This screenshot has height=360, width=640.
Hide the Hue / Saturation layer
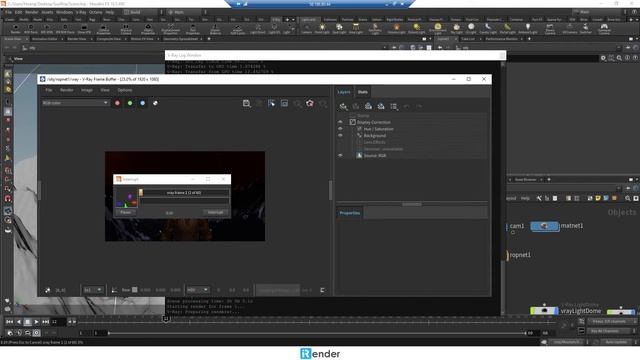tap(340, 129)
